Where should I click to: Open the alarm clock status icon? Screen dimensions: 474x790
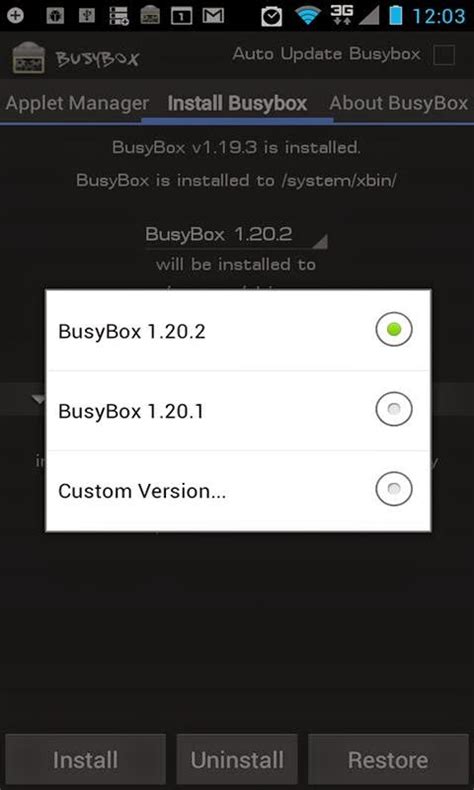(x=272, y=16)
